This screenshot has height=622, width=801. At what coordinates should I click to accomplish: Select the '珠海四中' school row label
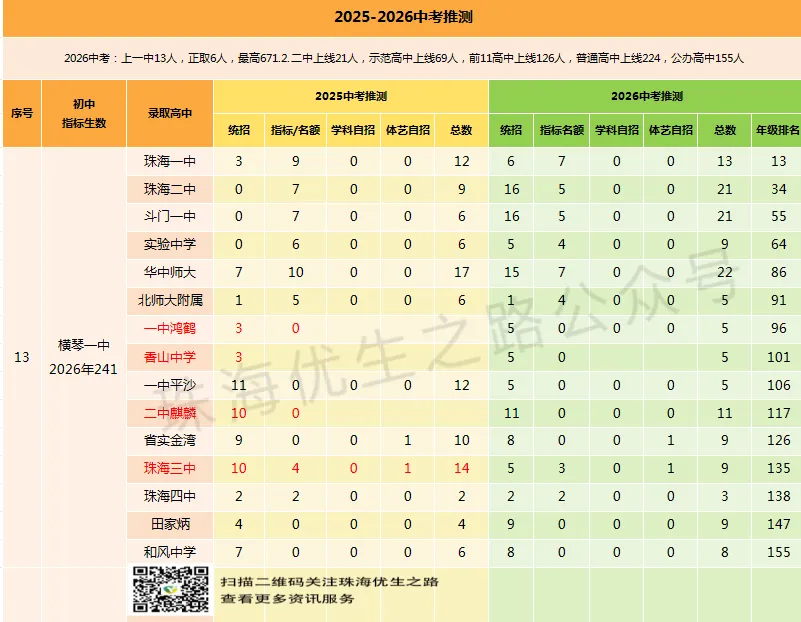[x=170, y=496]
